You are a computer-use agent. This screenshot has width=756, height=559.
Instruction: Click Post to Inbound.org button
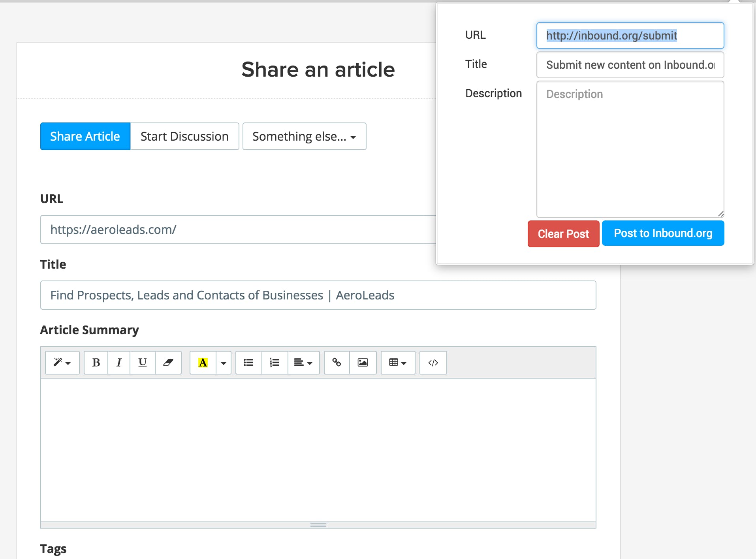(663, 233)
